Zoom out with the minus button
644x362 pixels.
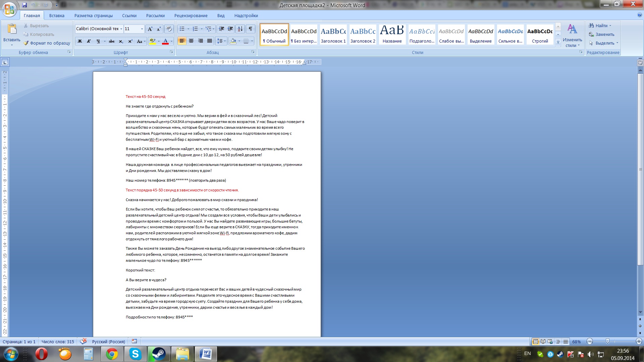(x=590, y=341)
